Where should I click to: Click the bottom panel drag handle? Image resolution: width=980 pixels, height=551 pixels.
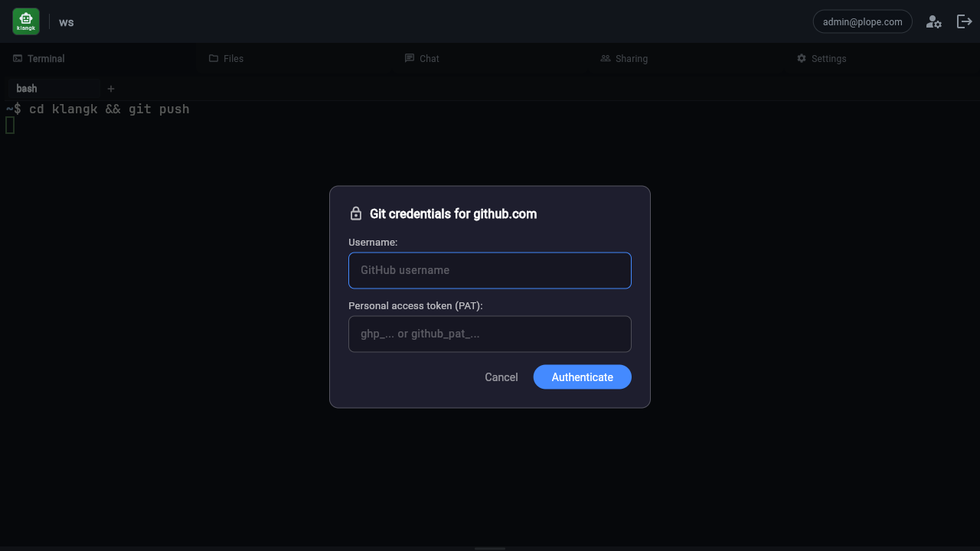490,548
